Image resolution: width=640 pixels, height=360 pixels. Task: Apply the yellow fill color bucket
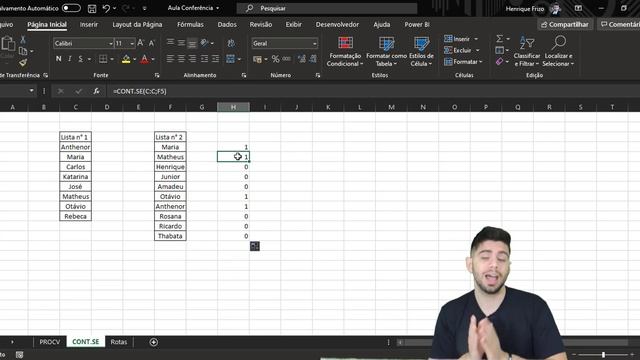click(x=126, y=59)
